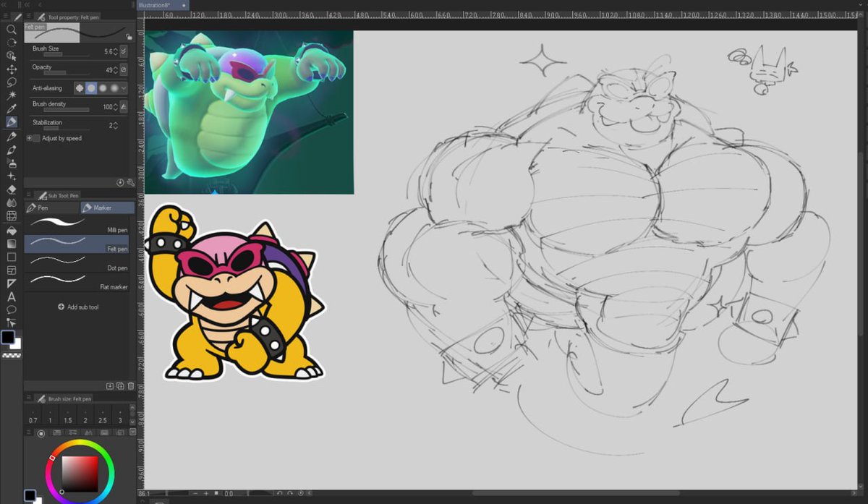
Task: Choose the Milli pen sub tool
Action: tap(77, 225)
